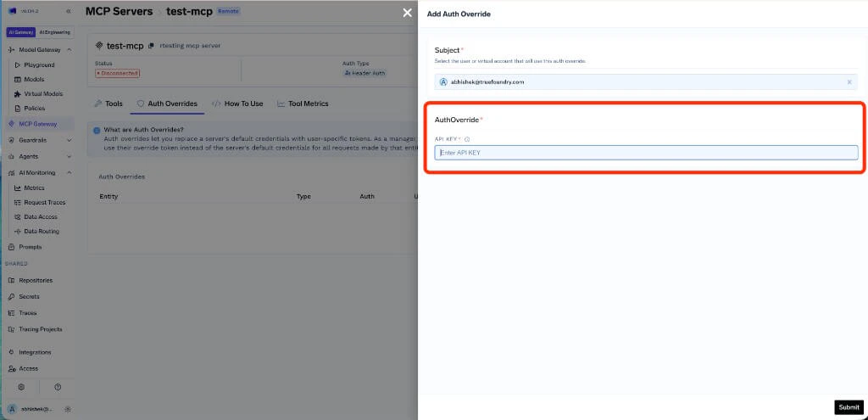Image resolution: width=868 pixels, height=420 pixels.
Task: Open the How To Use tab
Action: point(237,104)
